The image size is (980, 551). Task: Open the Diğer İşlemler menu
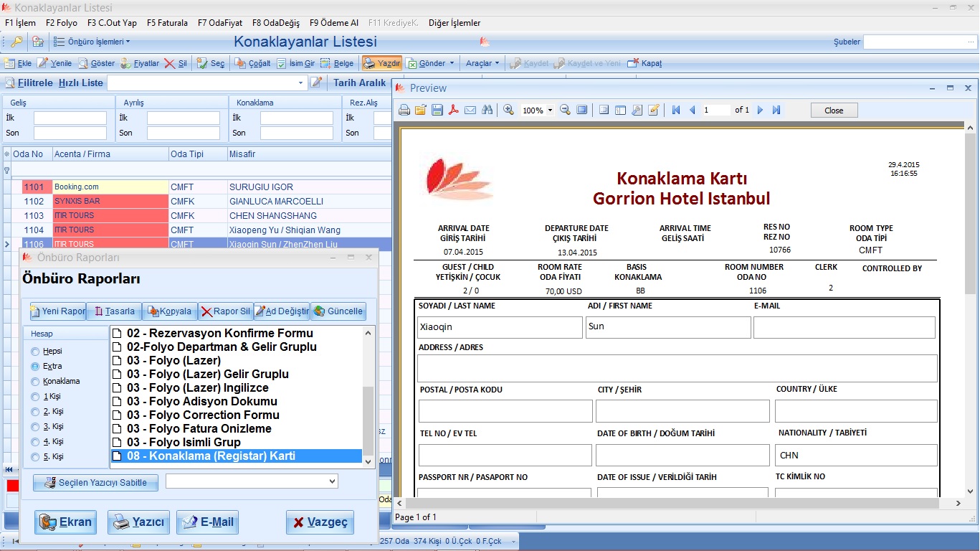[455, 23]
